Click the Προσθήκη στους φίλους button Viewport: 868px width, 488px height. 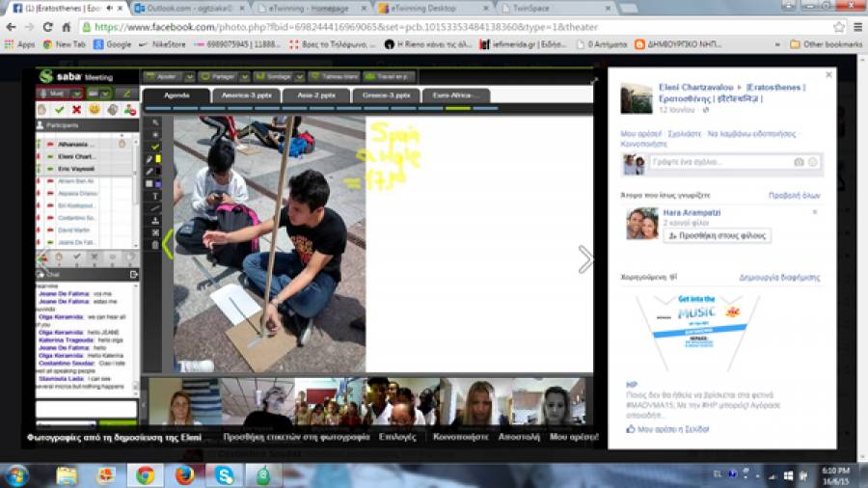click(719, 235)
